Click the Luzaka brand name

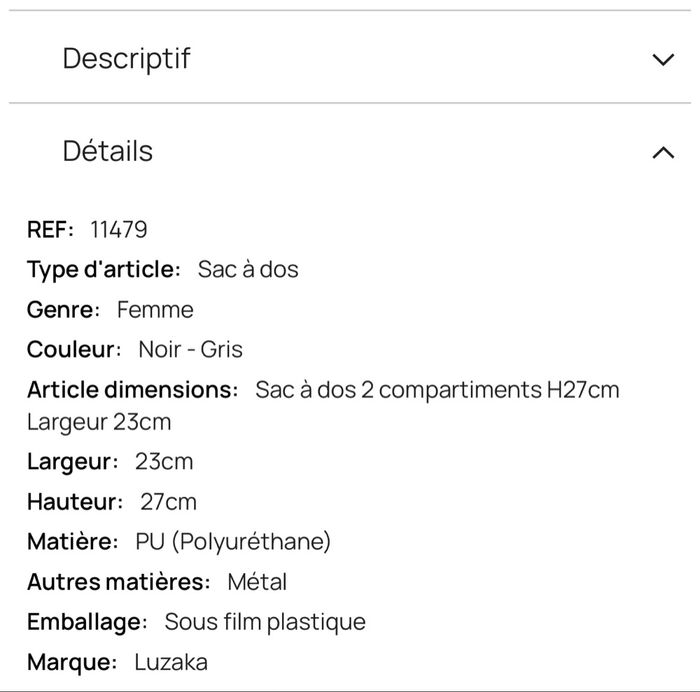[171, 662]
